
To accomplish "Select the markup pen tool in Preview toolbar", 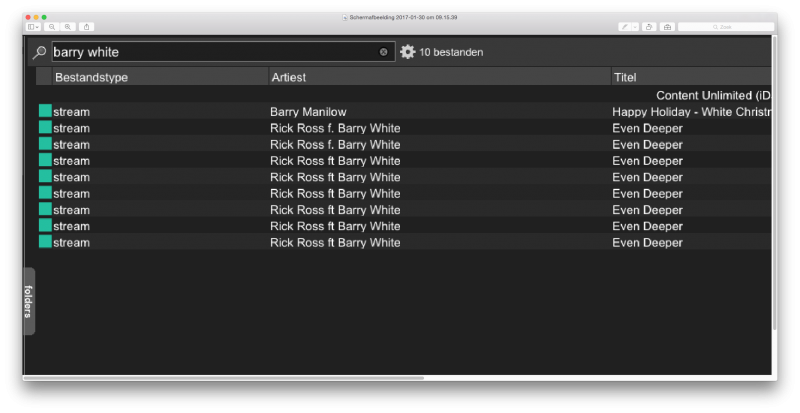I will (x=625, y=27).
